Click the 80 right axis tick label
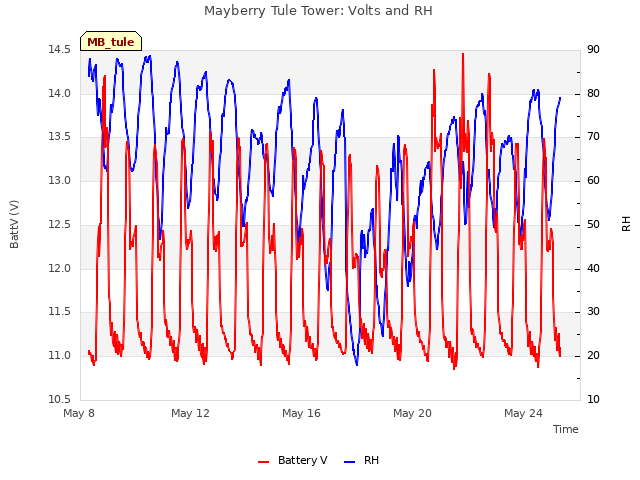Viewport: 640px width, 480px height. tap(593, 93)
